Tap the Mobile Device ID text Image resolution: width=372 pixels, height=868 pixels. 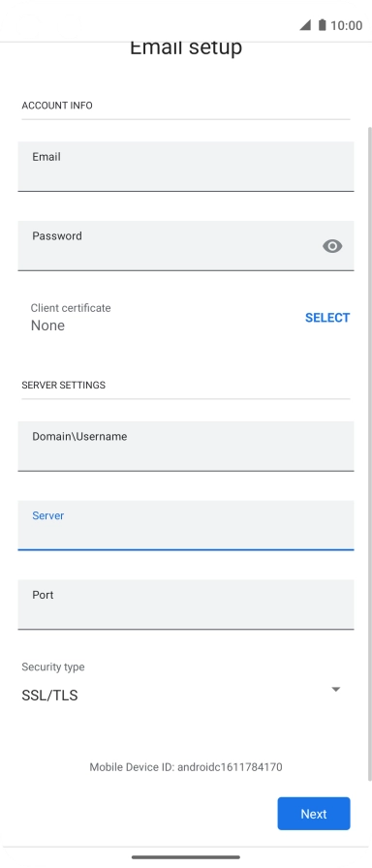pos(186,767)
